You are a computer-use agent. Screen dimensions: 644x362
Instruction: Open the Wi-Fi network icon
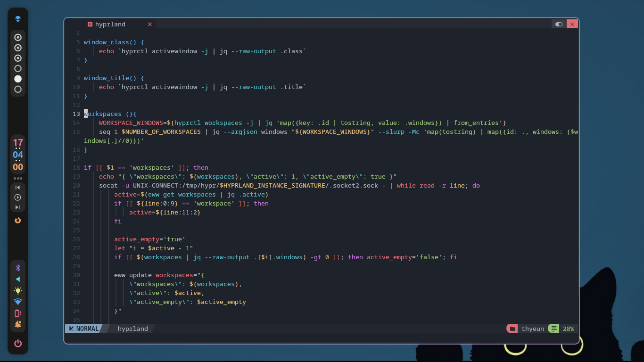[x=18, y=302]
